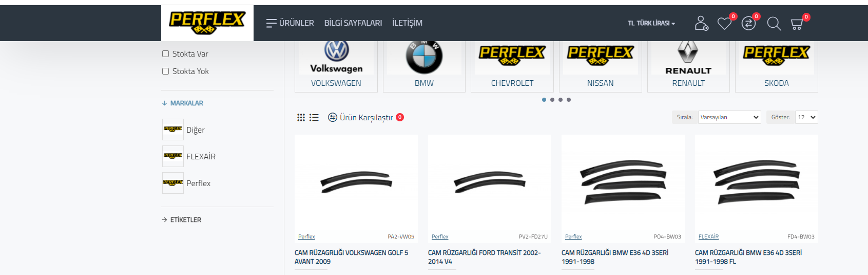Open the user account icon
The image size is (868, 275).
701,23
